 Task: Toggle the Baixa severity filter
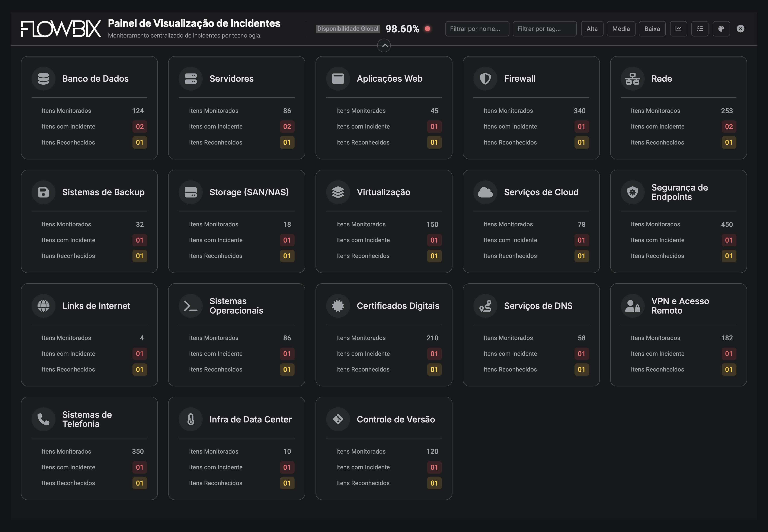(652, 29)
